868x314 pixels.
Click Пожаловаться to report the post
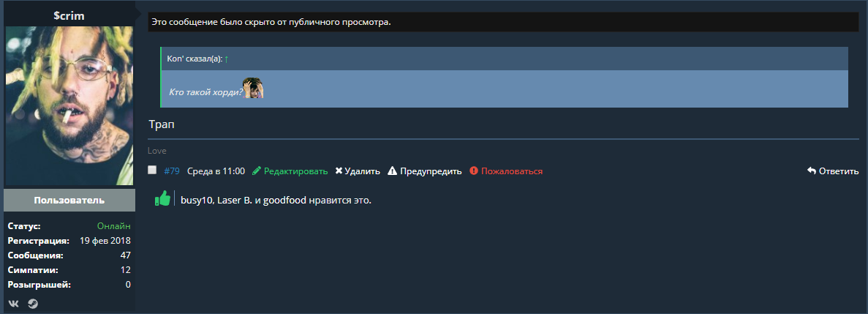pos(506,171)
